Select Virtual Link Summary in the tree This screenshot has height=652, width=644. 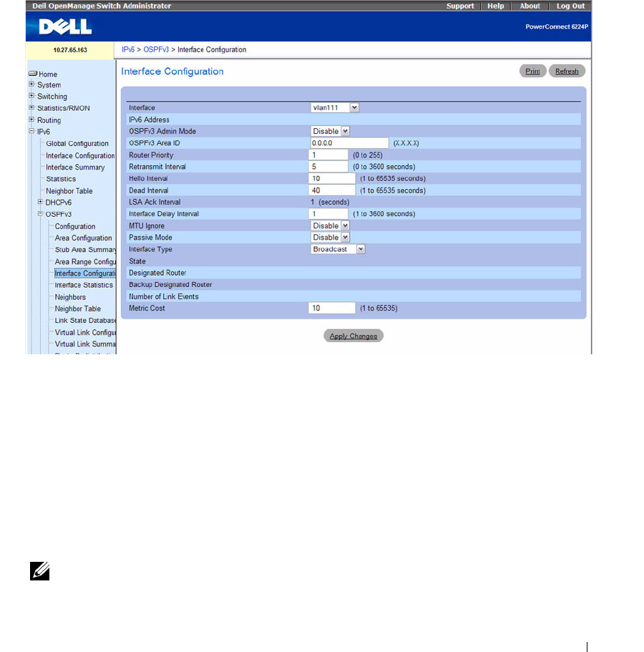click(x=85, y=344)
